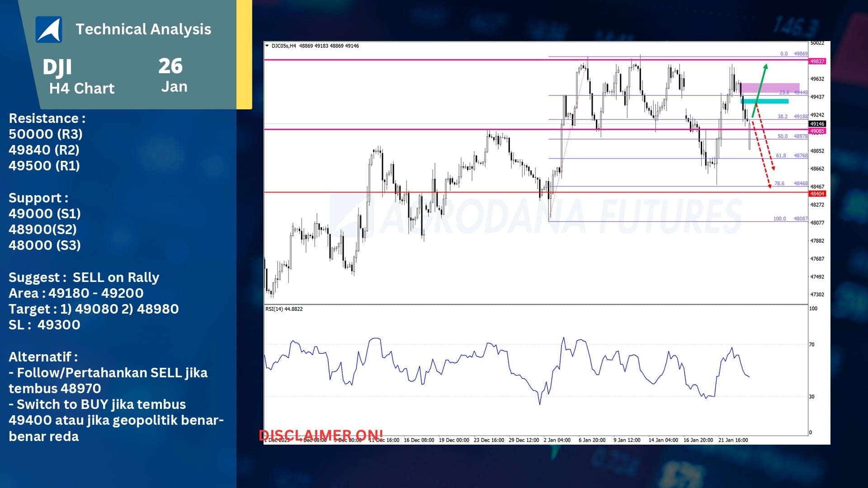Click the RSI(14) indicator label
868x488 pixels.
[283, 309]
